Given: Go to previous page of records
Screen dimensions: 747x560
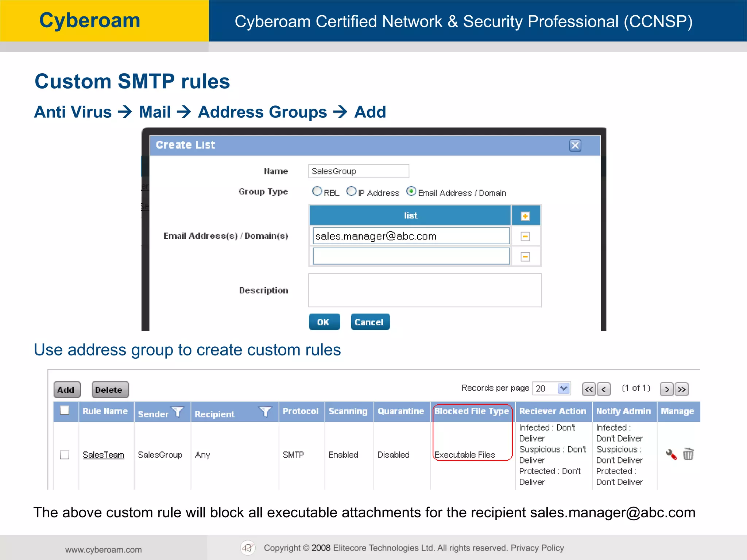Looking at the screenshot, I should pos(604,389).
